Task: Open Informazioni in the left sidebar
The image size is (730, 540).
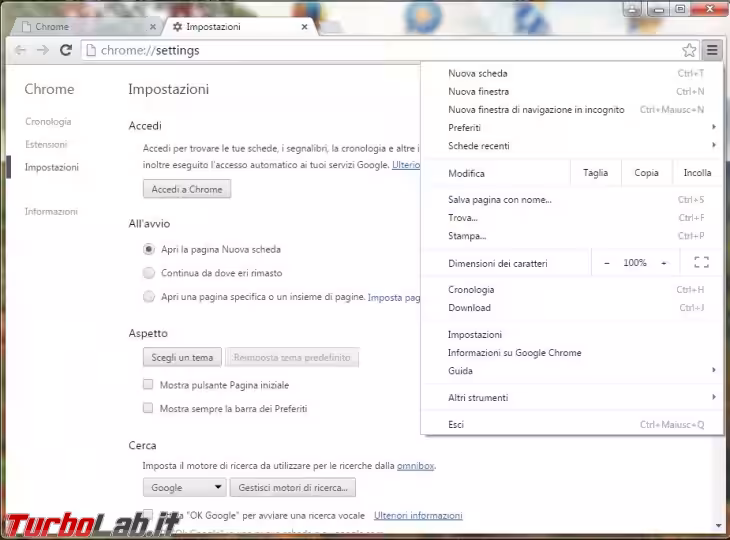Action: (x=51, y=211)
